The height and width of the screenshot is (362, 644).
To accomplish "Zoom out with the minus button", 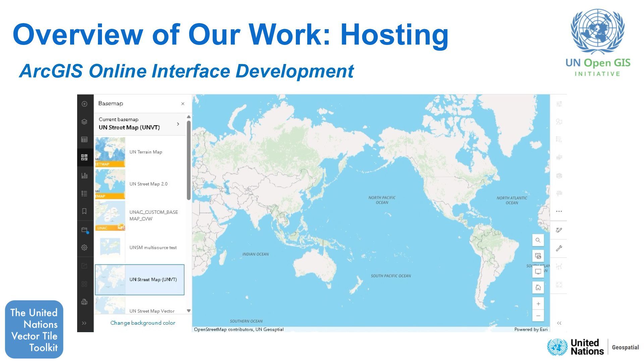I will 538,316.
